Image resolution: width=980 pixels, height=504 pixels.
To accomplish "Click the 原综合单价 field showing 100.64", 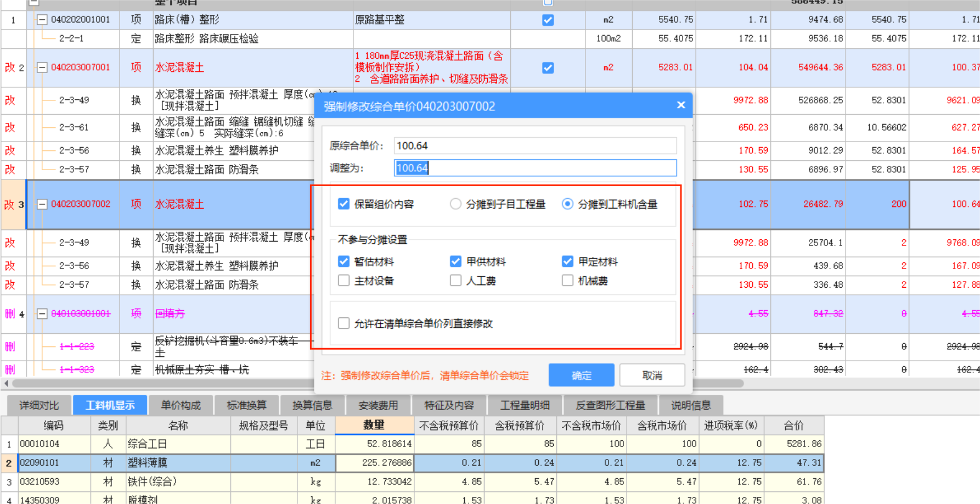I will (535, 145).
